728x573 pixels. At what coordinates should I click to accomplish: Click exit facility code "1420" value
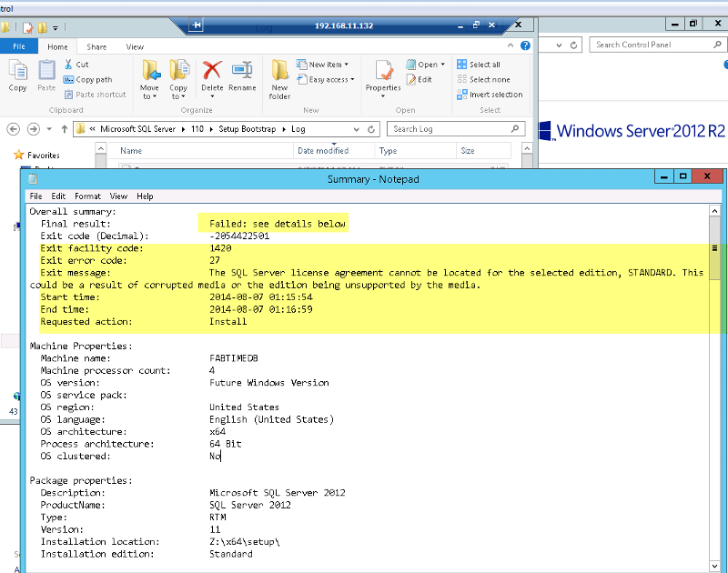click(x=220, y=248)
